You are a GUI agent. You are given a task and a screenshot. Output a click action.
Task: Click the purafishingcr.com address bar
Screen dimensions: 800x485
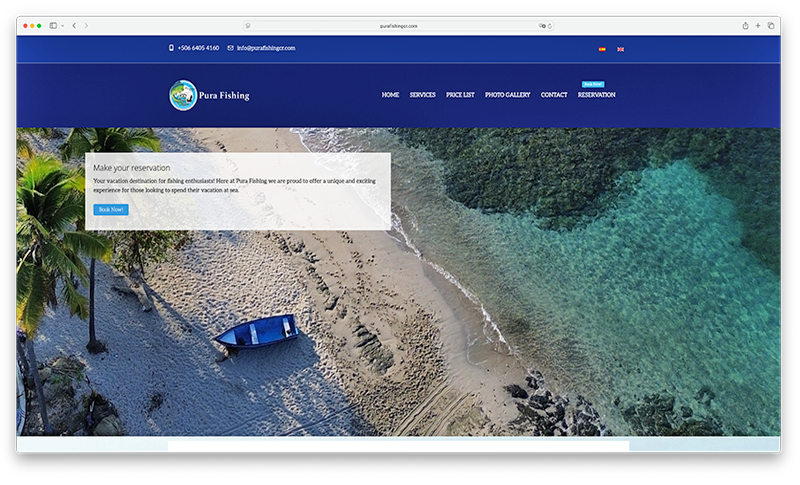400,25
